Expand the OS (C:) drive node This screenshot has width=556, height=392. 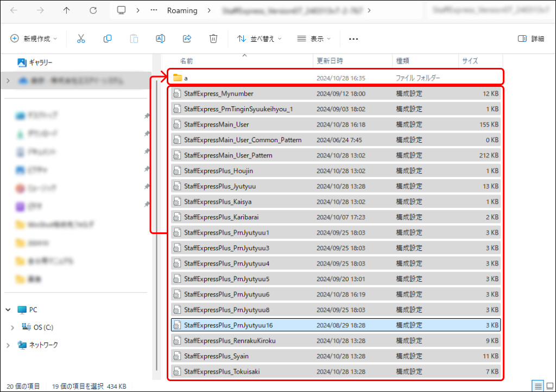[x=12, y=327]
